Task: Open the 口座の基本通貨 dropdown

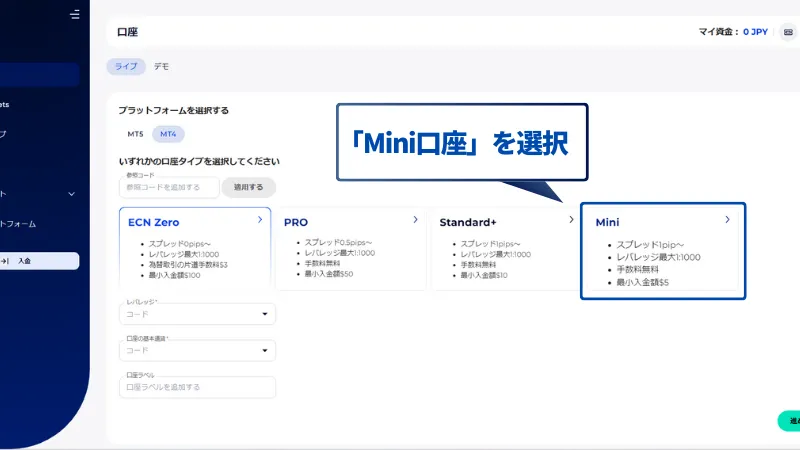Action: (x=197, y=351)
